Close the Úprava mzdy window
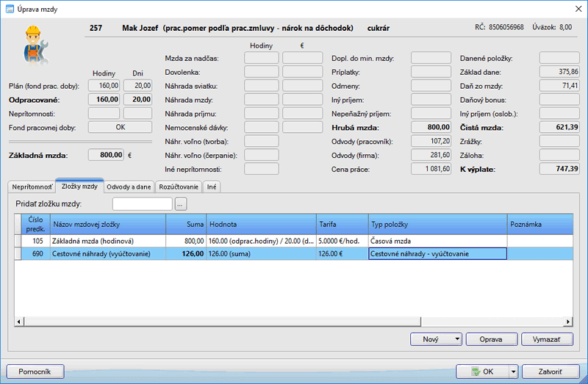Viewport: 588px width, 384px height. (573, 8)
